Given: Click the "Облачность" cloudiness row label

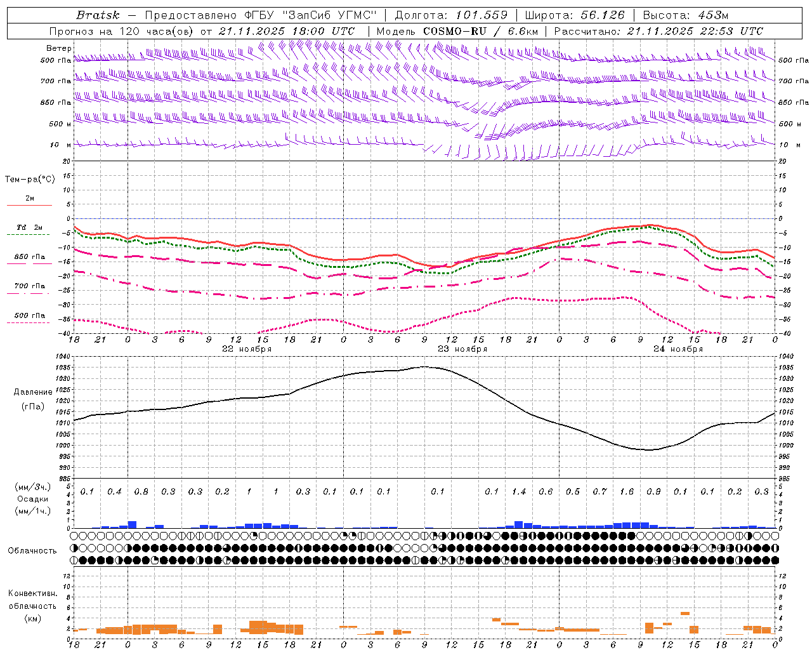Looking at the screenshot, I should point(32,551).
